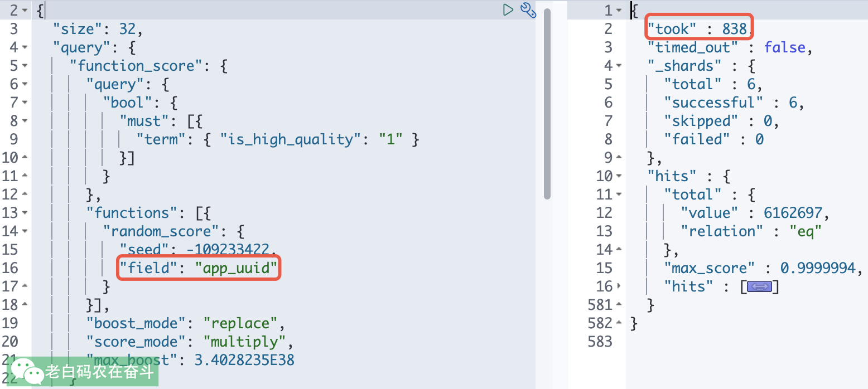This screenshot has width=868, height=389.
Task: Fold the "functions" array at line 13
Action: click(25, 213)
